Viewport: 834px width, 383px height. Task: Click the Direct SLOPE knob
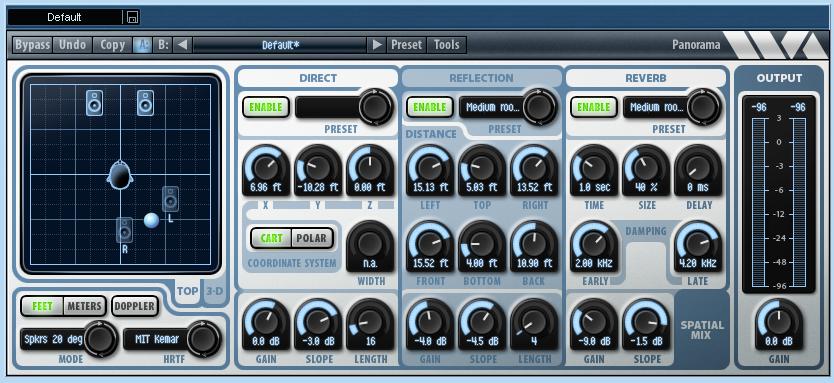318,323
